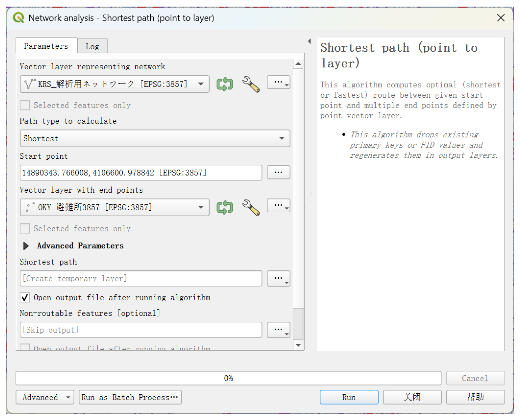Open Non-routable features output options button
The height and width of the screenshot is (420, 520).
[278, 330]
